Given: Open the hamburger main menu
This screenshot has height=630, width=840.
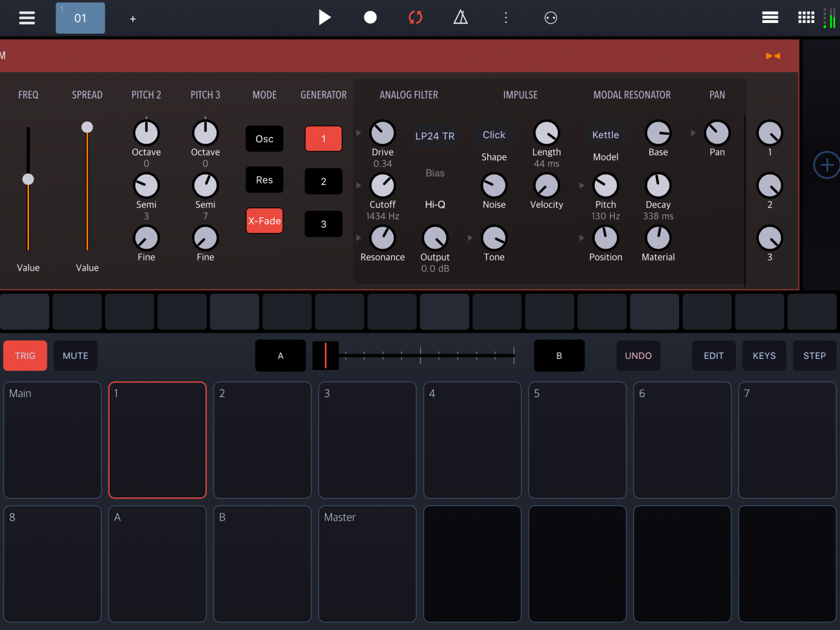Looking at the screenshot, I should [27, 18].
